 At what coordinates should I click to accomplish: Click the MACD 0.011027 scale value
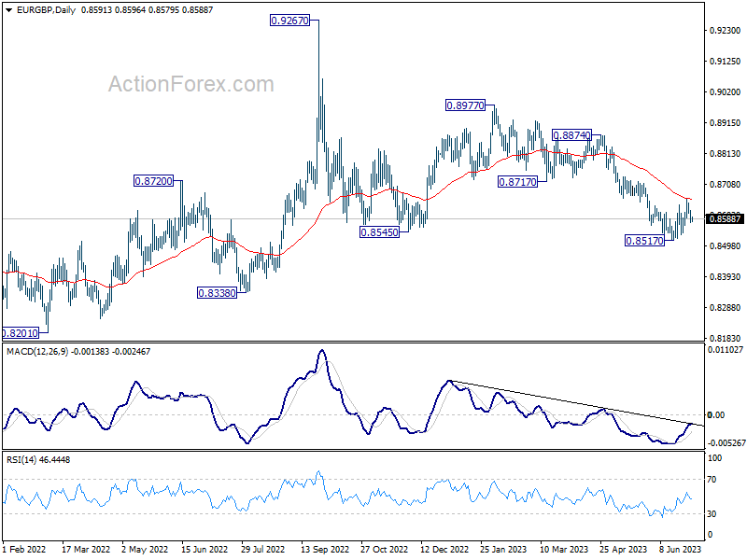(x=726, y=350)
